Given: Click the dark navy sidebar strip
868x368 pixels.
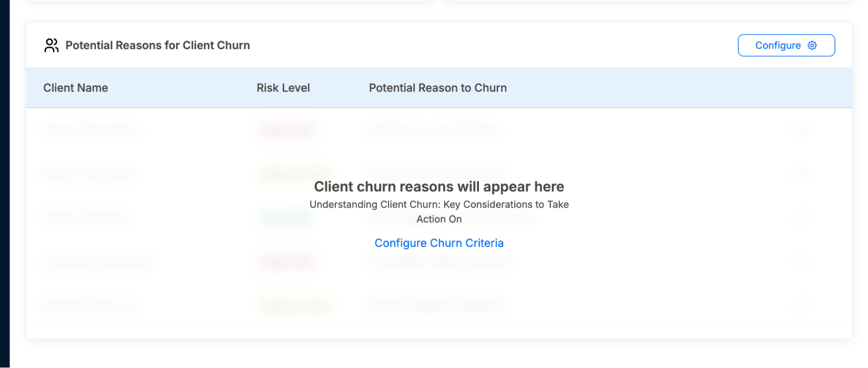Looking at the screenshot, I should pyautogui.click(x=5, y=184).
